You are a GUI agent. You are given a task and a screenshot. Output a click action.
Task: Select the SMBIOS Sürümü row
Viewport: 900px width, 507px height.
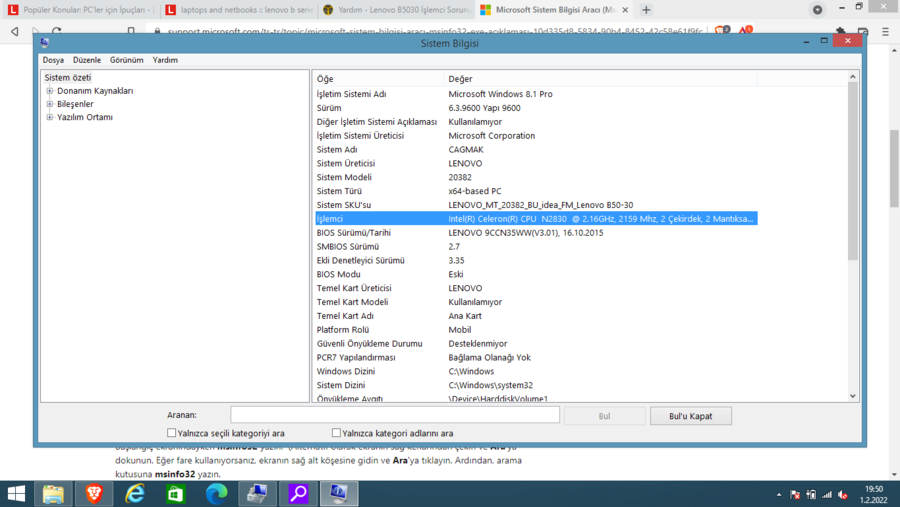click(536, 246)
